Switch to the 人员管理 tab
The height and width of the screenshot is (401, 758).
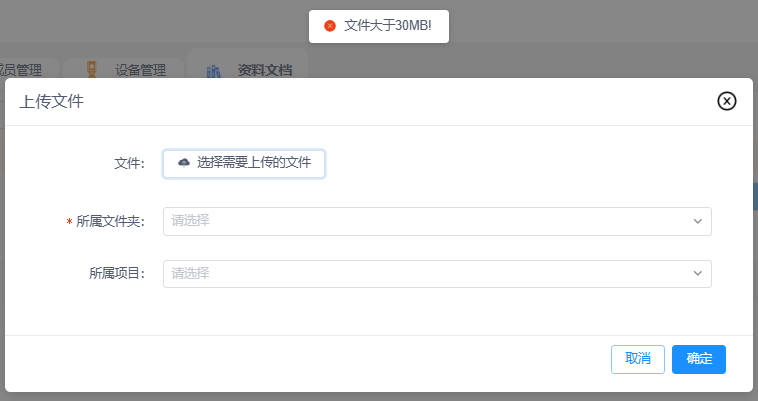click(20, 71)
